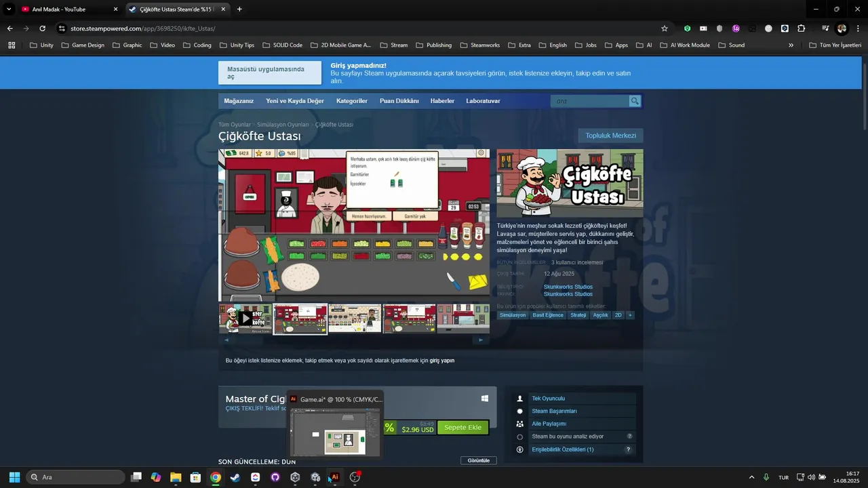Open Adobe Illustrator from taskbar
Screen dimensions: 868x488
(x=334, y=477)
